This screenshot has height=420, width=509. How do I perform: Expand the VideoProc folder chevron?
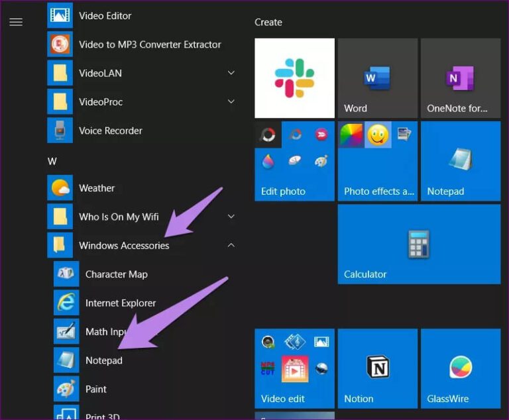click(231, 101)
